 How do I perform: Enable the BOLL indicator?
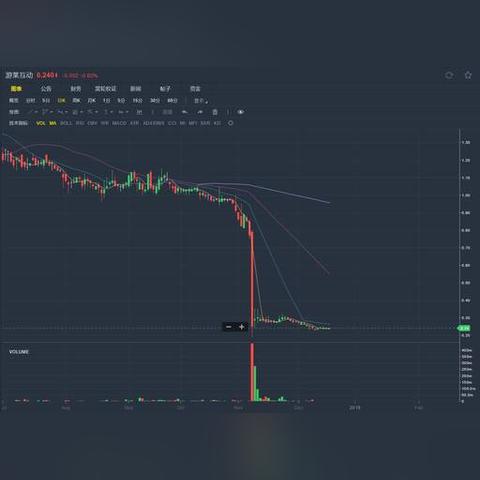(66, 123)
